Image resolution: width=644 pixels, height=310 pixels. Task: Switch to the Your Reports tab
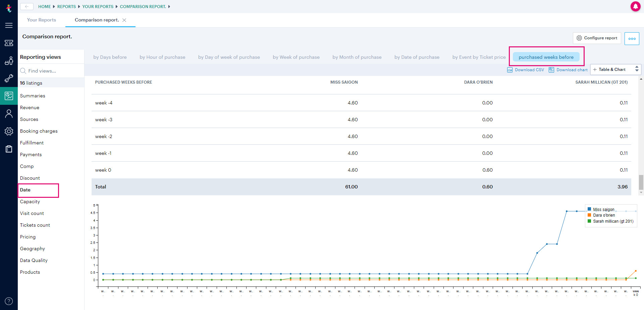[42, 20]
